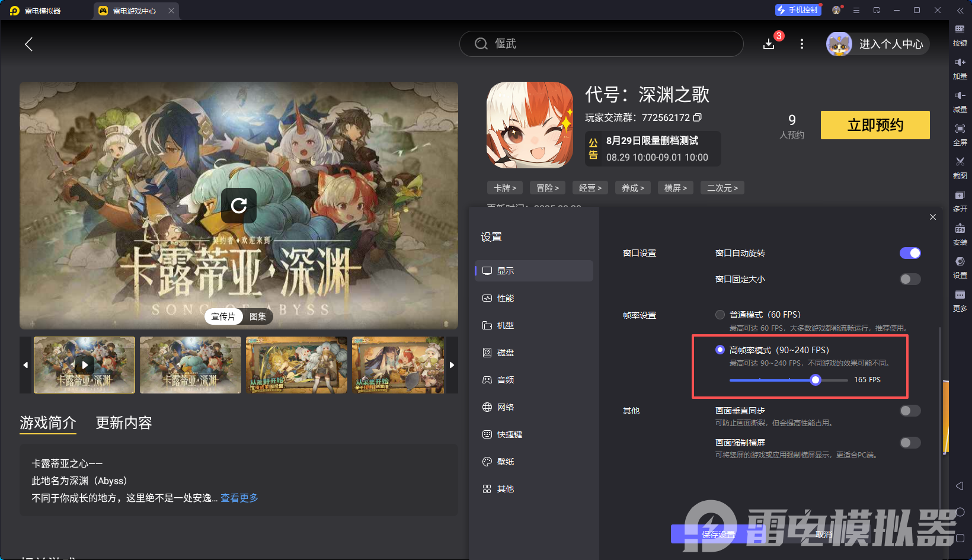Open the 卡牌 tag category
The width and height of the screenshot is (972, 560).
pos(505,188)
